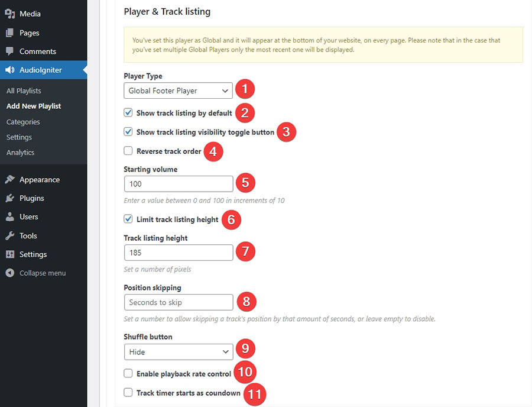Click the AudioIgniter speaker icon
The width and height of the screenshot is (532, 407).
(10, 70)
